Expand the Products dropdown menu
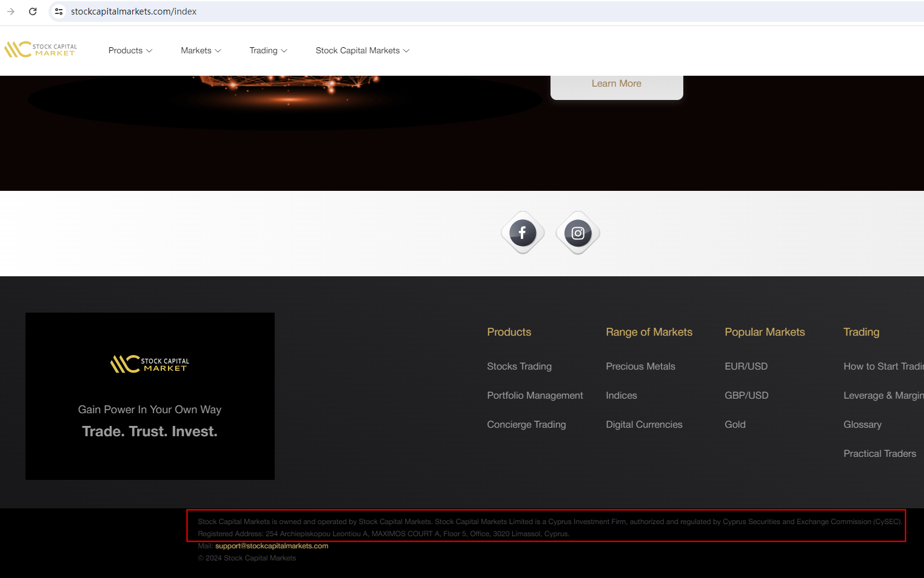 click(130, 50)
